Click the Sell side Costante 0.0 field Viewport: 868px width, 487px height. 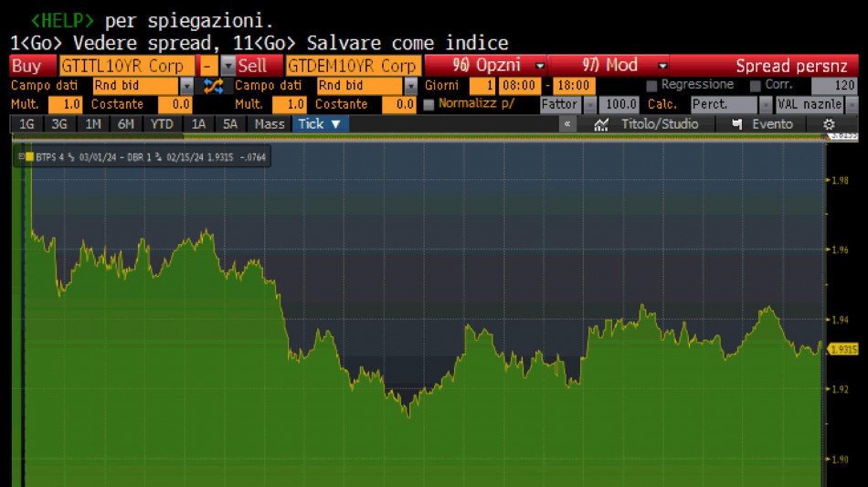point(398,104)
